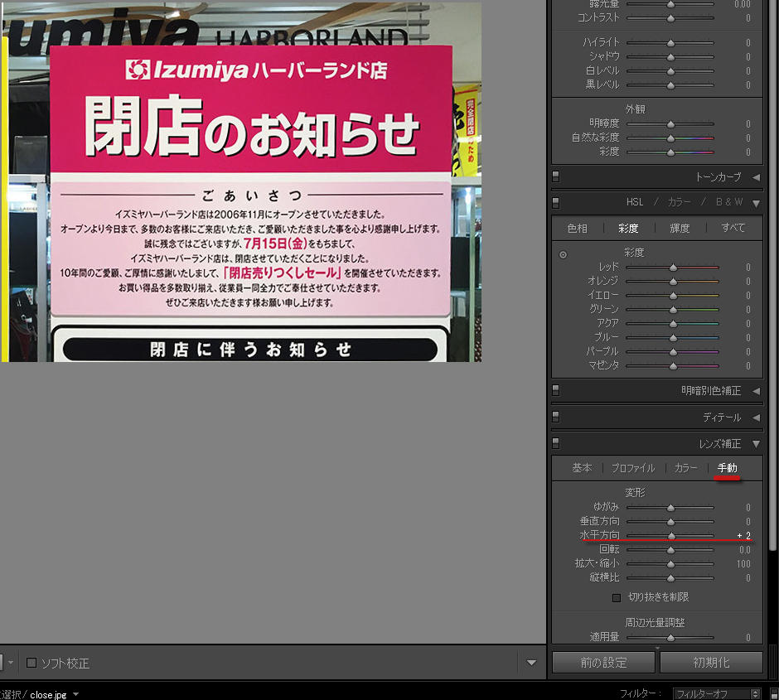Open the toolbar options dropdown arrow
This screenshot has height=700, width=779.
531,663
